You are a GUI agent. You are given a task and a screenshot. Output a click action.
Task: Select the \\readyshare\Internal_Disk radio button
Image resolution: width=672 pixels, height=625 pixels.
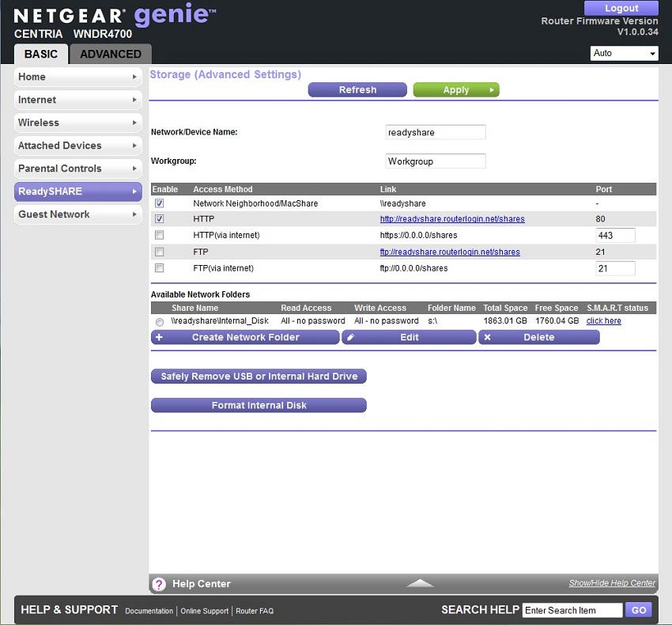pos(160,322)
